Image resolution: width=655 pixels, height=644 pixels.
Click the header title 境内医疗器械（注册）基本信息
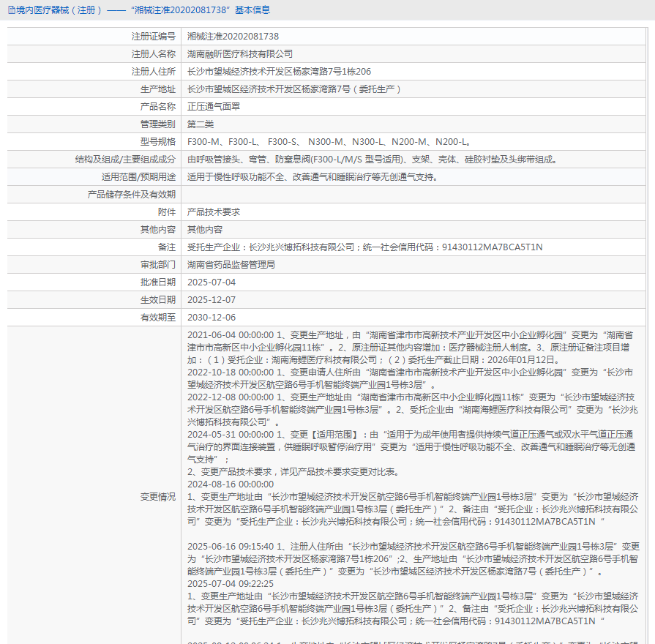[x=143, y=10]
